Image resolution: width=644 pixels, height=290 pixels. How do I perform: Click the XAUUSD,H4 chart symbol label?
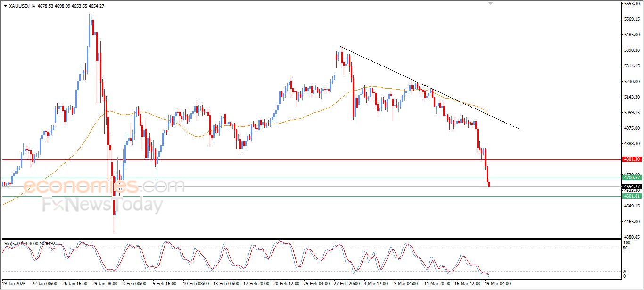pyautogui.click(x=18, y=6)
